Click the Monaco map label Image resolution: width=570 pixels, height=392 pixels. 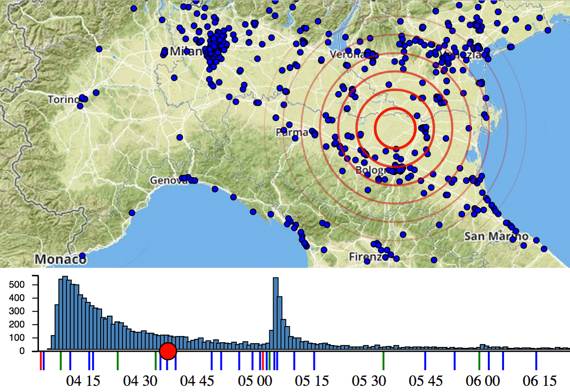61,260
